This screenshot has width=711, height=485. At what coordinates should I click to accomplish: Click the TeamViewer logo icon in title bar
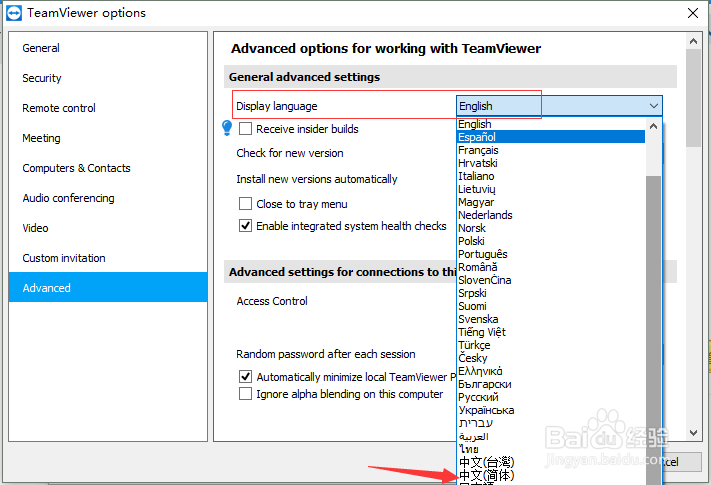(x=14, y=13)
